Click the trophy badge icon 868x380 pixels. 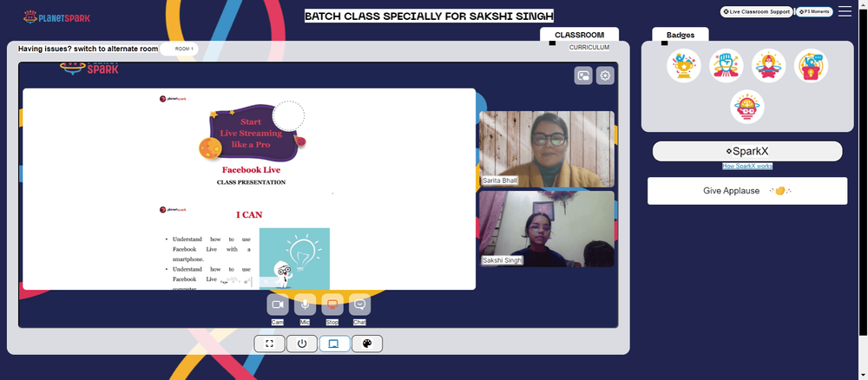[x=684, y=66]
